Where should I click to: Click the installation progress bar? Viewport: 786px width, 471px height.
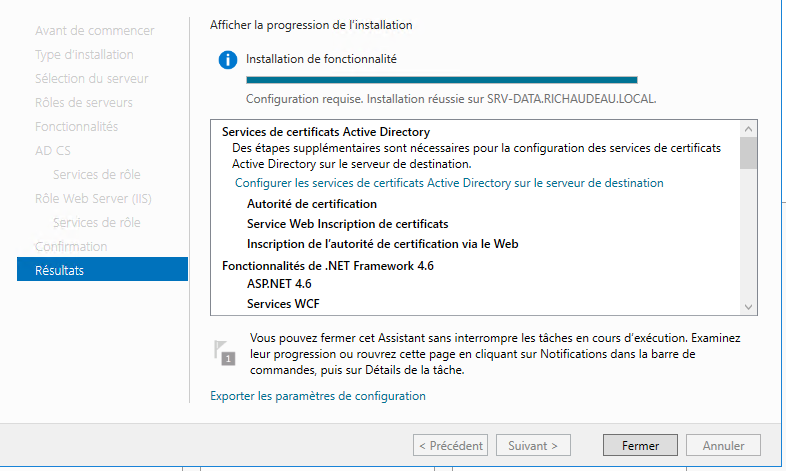click(442, 80)
